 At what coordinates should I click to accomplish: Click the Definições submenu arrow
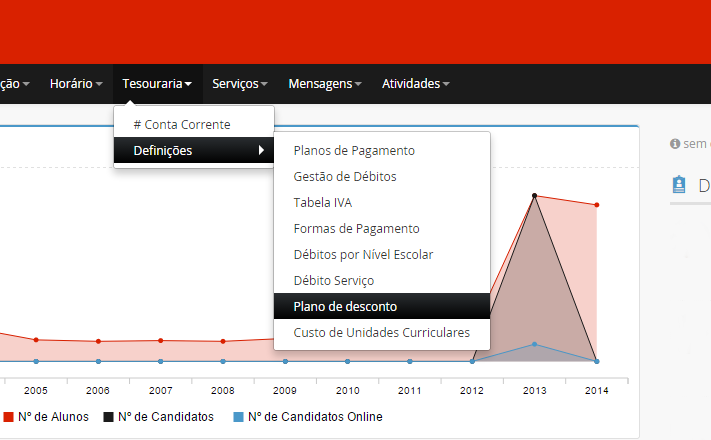262,151
